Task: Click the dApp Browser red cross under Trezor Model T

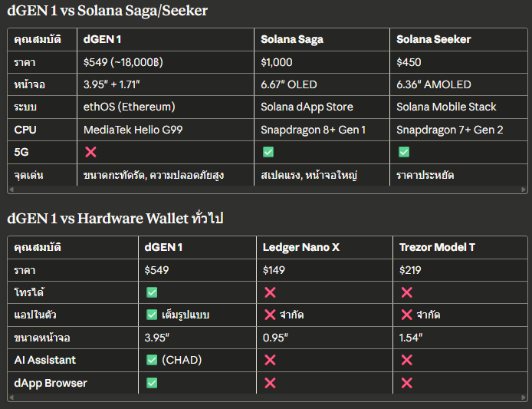Action: [406, 382]
